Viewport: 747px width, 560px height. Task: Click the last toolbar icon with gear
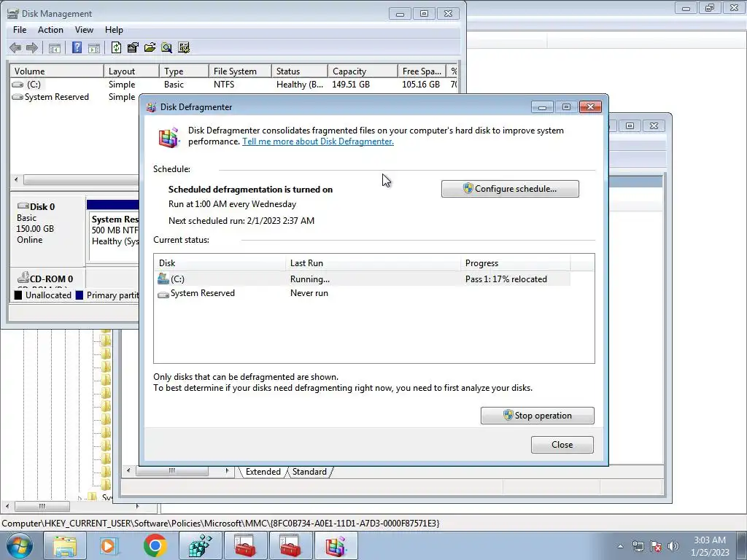point(184,47)
